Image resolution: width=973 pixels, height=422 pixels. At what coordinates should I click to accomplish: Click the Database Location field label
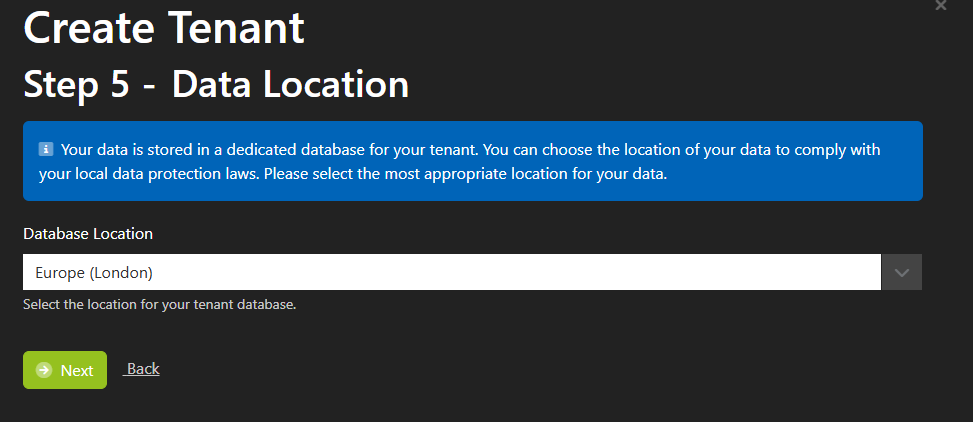88,234
